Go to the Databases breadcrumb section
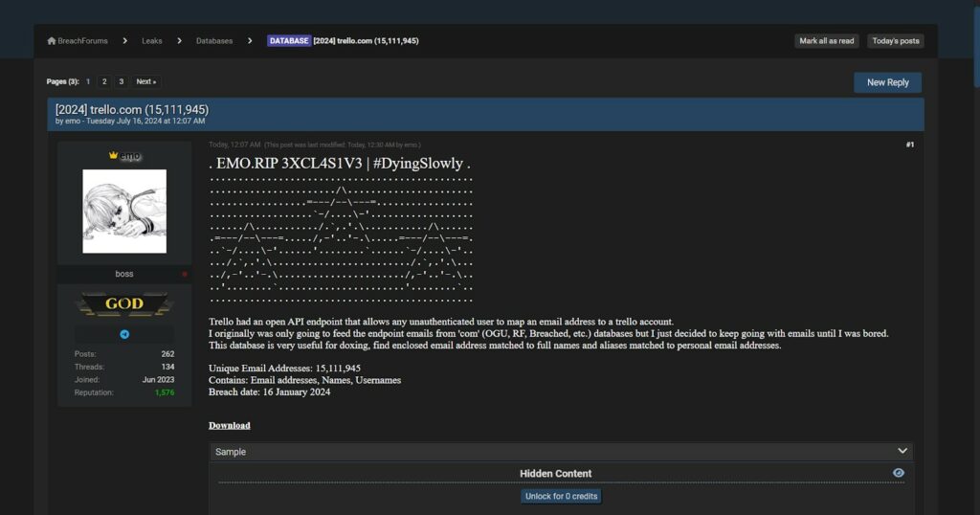The image size is (980, 515). tap(214, 41)
